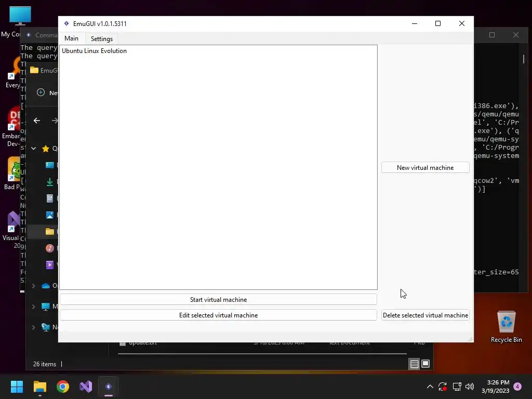The image size is (532, 399).
Task: Collapse Quick access in File Explorer
Action: tap(34, 148)
